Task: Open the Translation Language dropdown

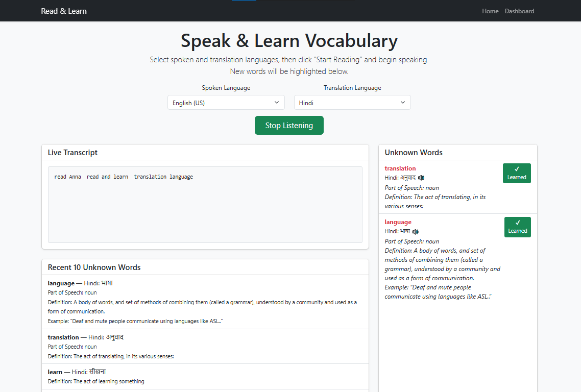Action: (352, 103)
